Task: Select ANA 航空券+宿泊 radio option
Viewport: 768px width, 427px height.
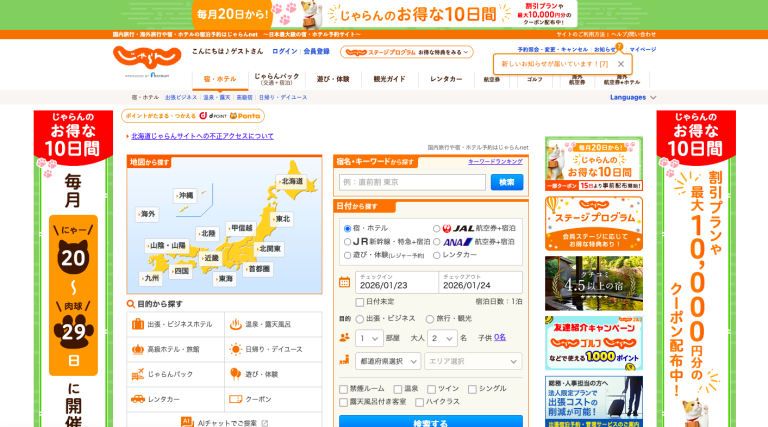Action: click(x=436, y=242)
